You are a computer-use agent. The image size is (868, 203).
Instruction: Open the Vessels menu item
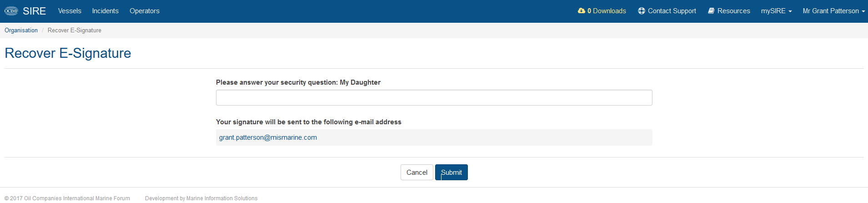point(70,11)
